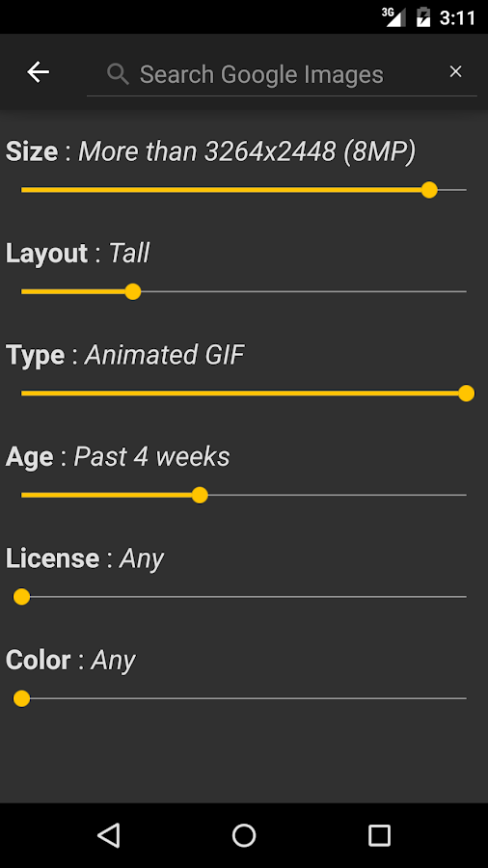Click the Layout slider handle
The image size is (488, 868).
(133, 291)
